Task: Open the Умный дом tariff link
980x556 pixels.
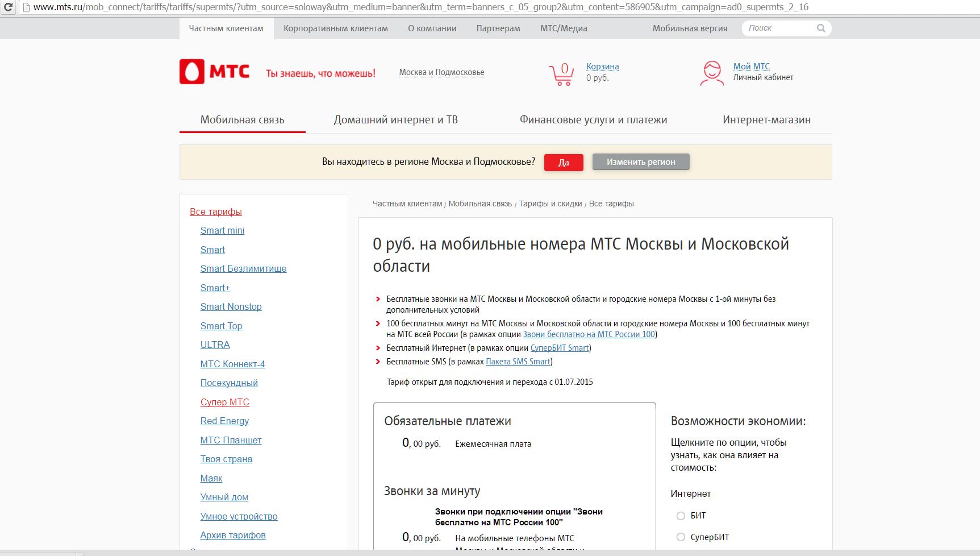Action: [x=224, y=497]
